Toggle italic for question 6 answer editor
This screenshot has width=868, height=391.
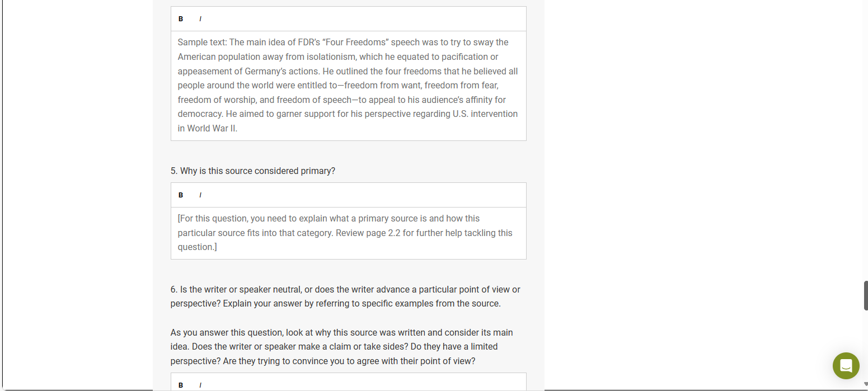coord(200,385)
